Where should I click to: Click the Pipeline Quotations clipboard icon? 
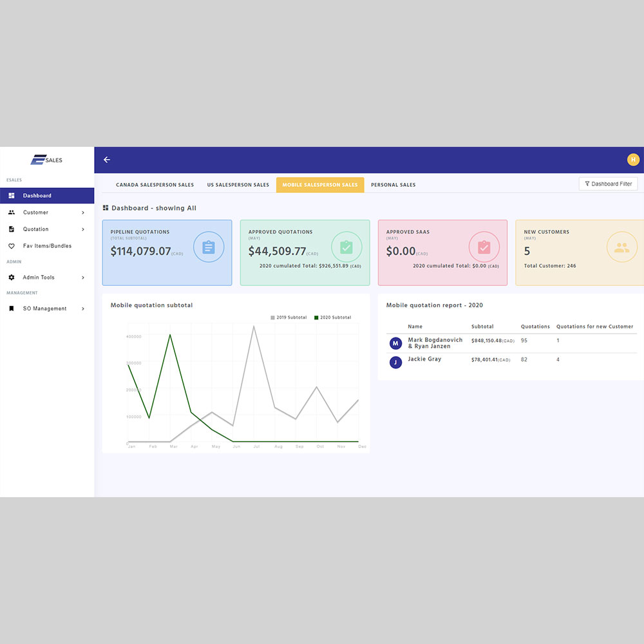[x=209, y=247]
